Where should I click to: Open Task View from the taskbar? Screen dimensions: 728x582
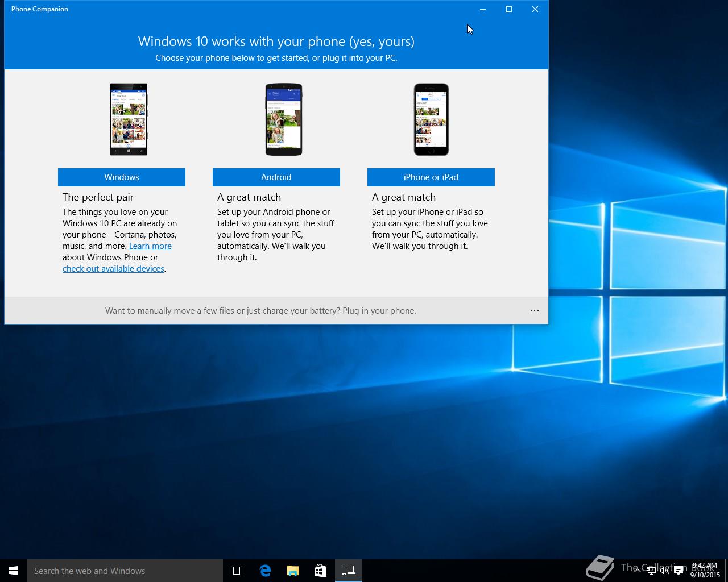click(237, 571)
